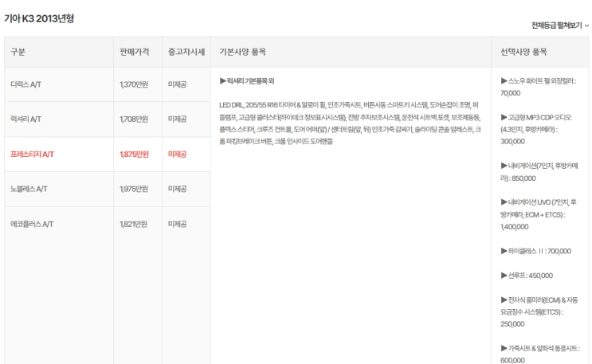This screenshot has height=364, width=592.
Task: Click the 기본사양 품목 column header
Action: [243, 52]
